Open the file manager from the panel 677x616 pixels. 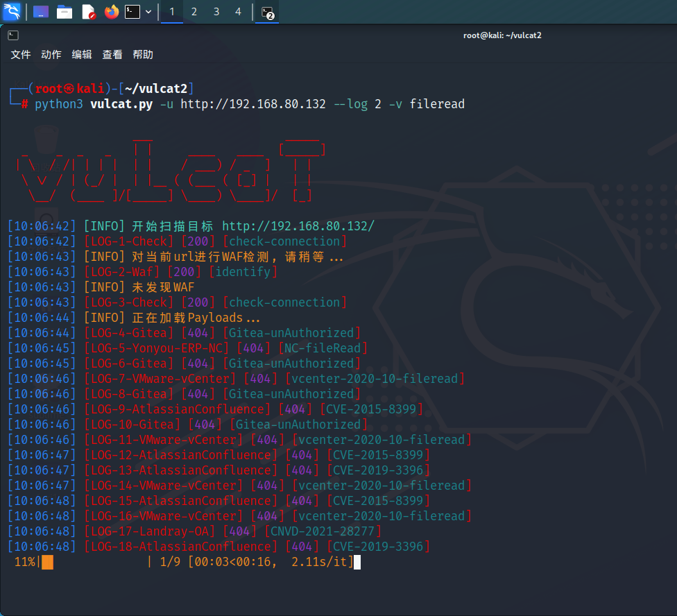pyautogui.click(x=65, y=12)
